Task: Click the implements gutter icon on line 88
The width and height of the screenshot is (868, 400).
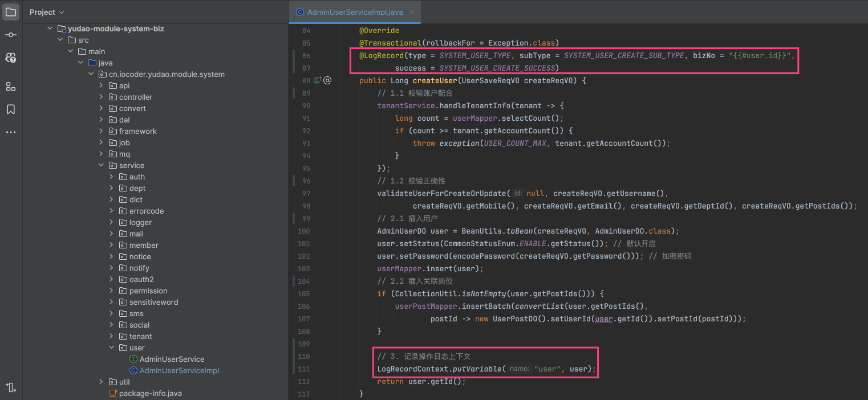Action: tap(317, 81)
